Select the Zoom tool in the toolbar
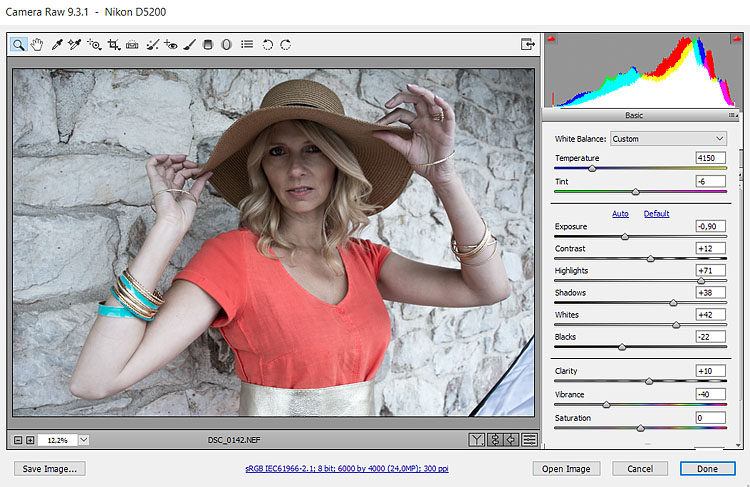750x487 pixels. [19, 44]
